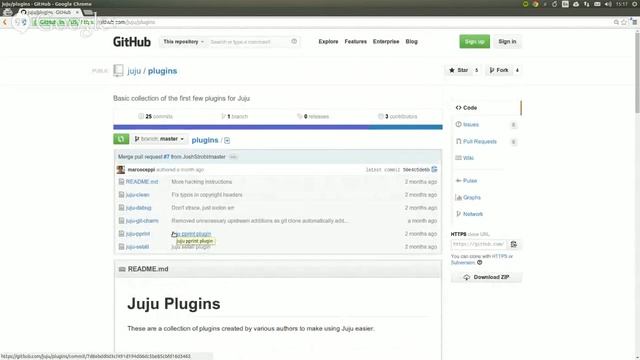The height and width of the screenshot is (360, 640).
Task: Click marcoceppi avatar thumbnail
Action: click(x=121, y=169)
